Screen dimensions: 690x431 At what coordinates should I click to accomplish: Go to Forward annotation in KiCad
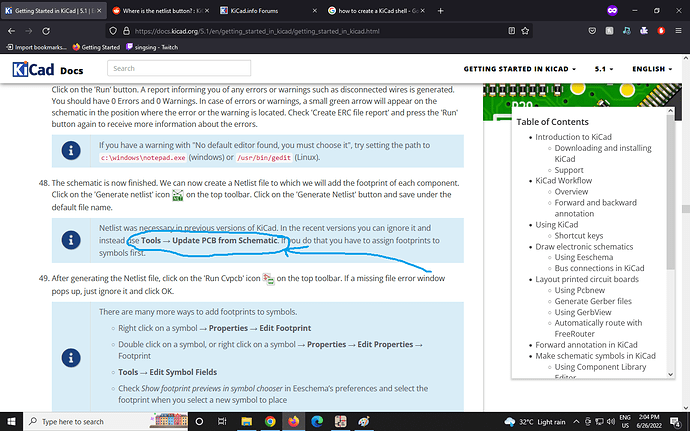coord(586,345)
